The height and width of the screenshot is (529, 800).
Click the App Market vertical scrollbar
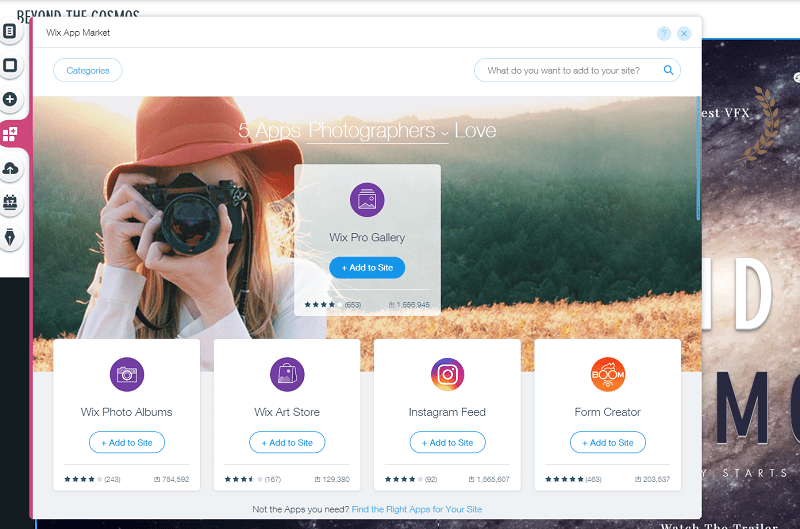pos(698,158)
